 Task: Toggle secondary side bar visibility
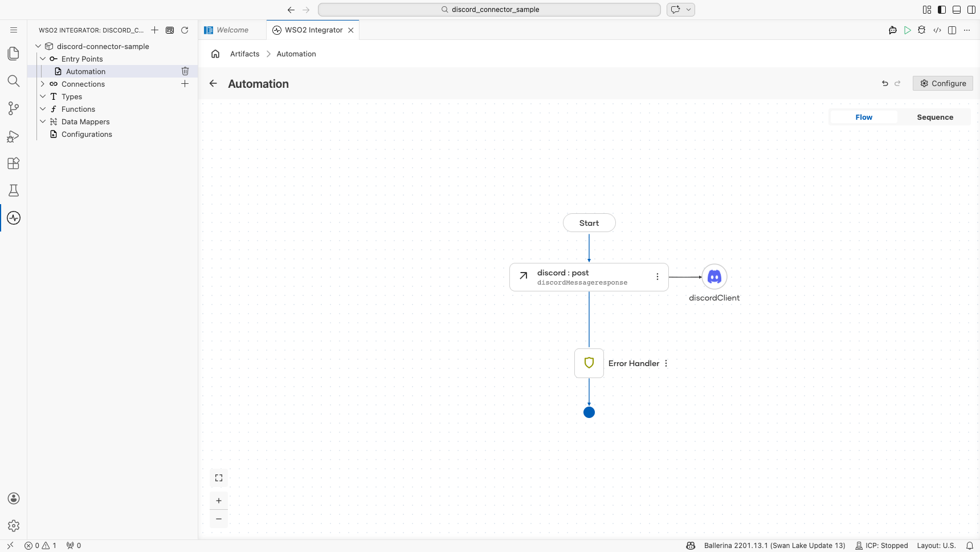(x=971, y=10)
